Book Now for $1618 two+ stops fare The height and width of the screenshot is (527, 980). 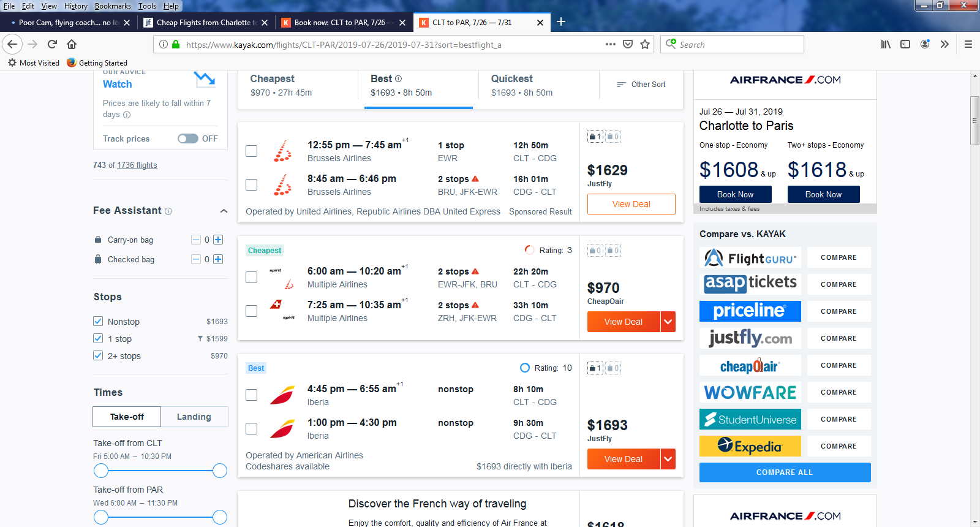click(823, 194)
